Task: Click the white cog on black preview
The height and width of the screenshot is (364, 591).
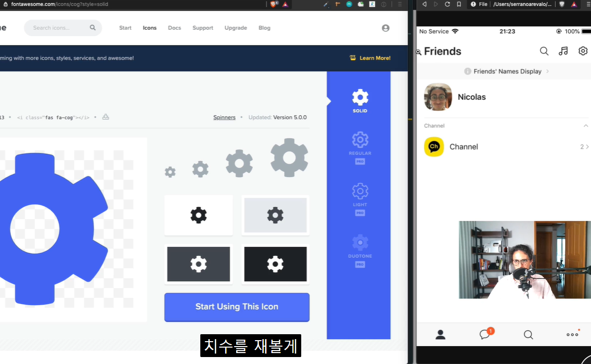Action: click(x=275, y=264)
